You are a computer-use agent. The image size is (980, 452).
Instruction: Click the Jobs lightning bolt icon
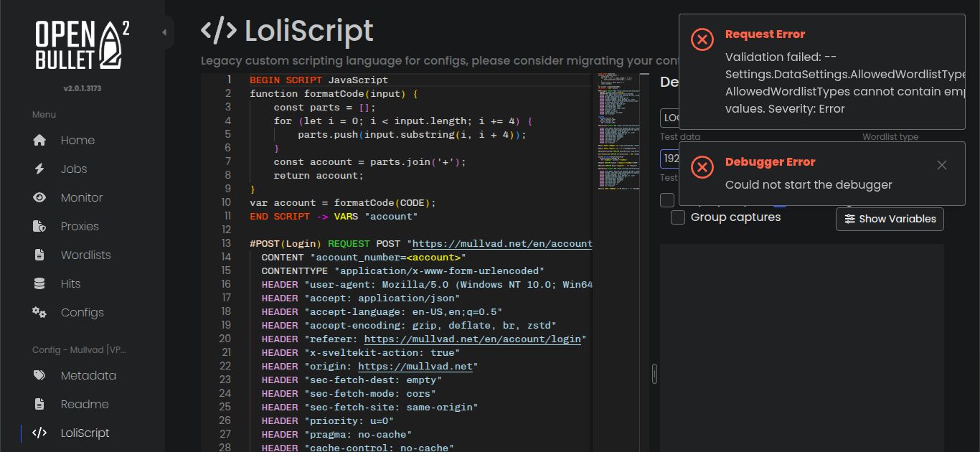pos(39,169)
